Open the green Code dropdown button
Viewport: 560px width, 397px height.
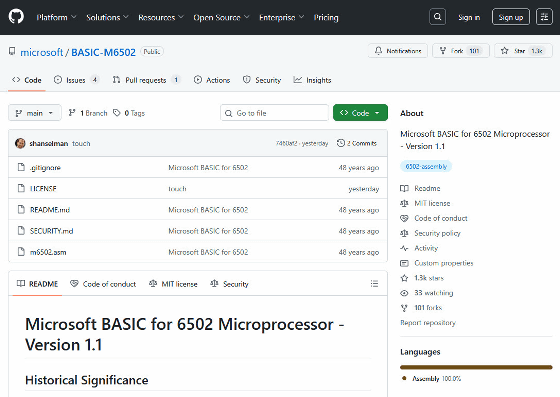[x=360, y=113]
